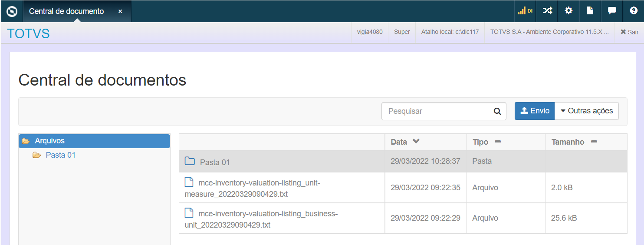The height and width of the screenshot is (245, 644).
Task: Sort by Data column descending arrow
Action: coord(416,142)
